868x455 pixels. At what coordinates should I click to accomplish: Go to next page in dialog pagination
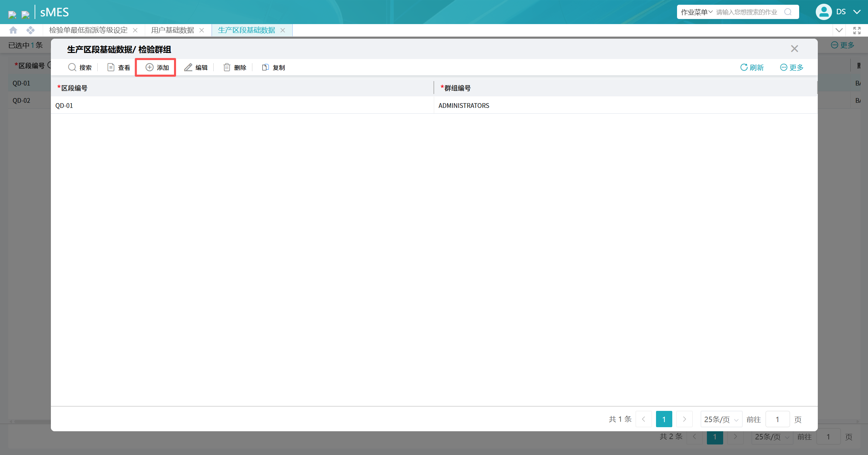pos(684,419)
